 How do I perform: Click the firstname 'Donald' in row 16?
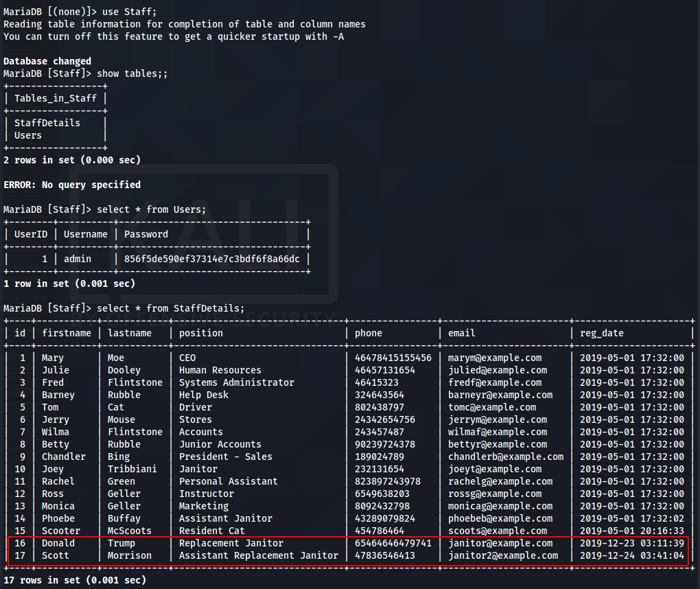(x=58, y=543)
